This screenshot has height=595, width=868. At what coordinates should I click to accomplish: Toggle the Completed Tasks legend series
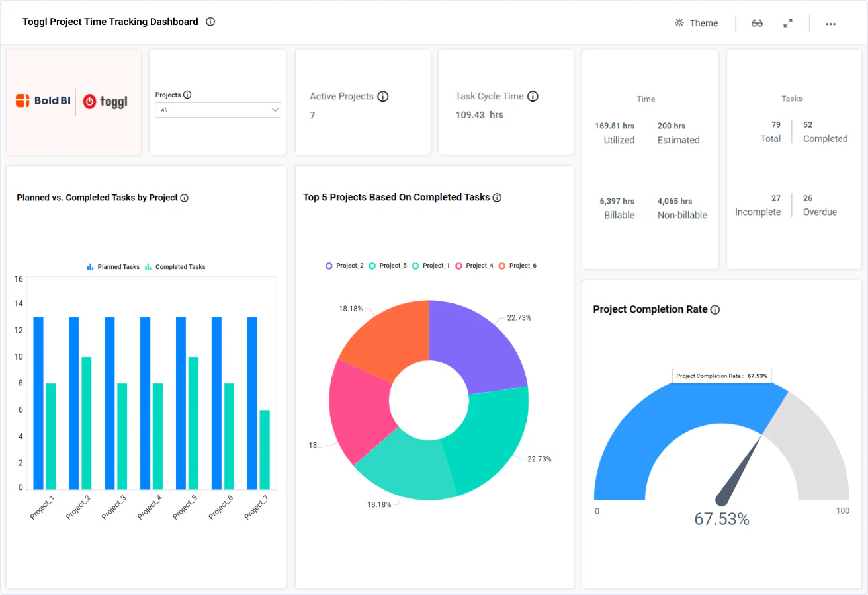[x=175, y=267]
